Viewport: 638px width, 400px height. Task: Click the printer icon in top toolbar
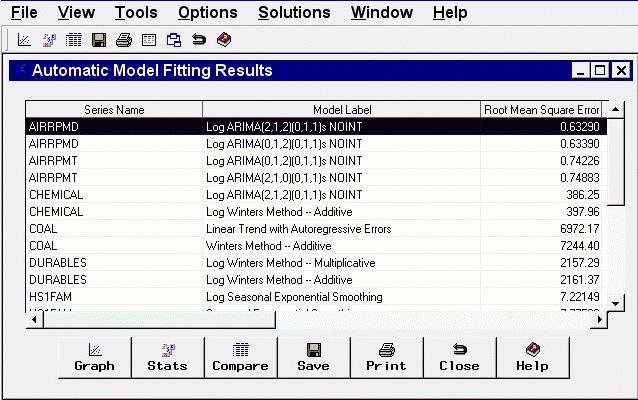(124, 41)
